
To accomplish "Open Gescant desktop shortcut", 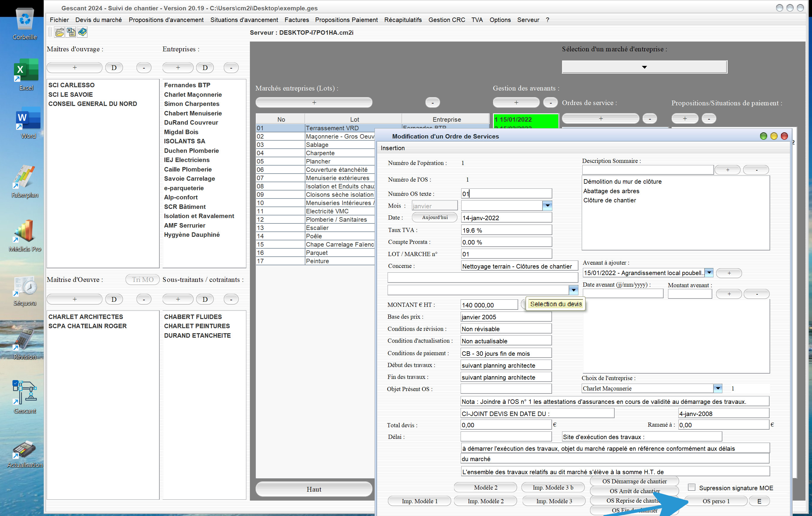I will click(x=25, y=397).
